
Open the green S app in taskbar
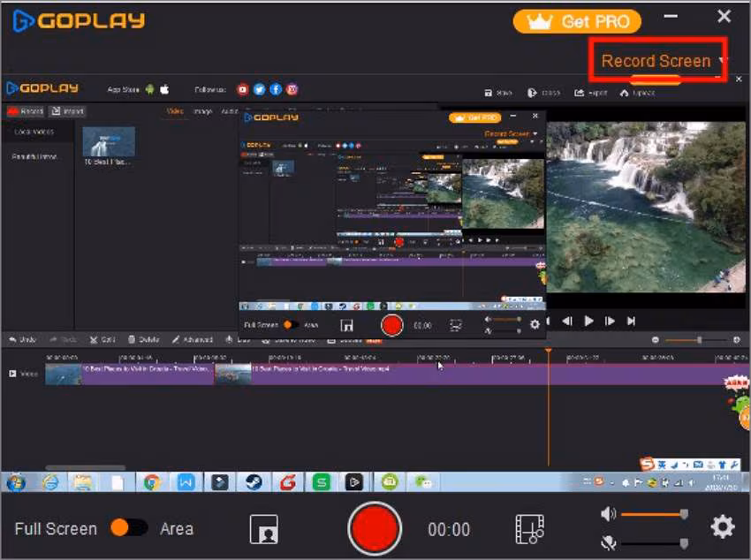[x=322, y=482]
